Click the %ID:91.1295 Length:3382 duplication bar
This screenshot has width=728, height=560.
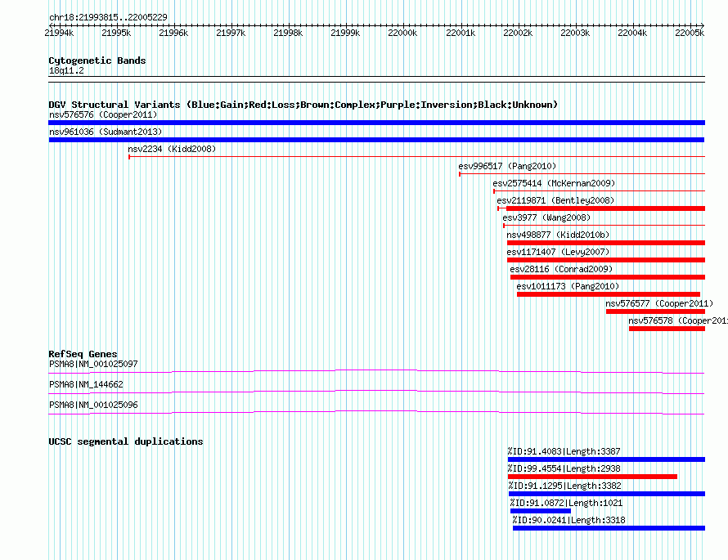click(606, 494)
